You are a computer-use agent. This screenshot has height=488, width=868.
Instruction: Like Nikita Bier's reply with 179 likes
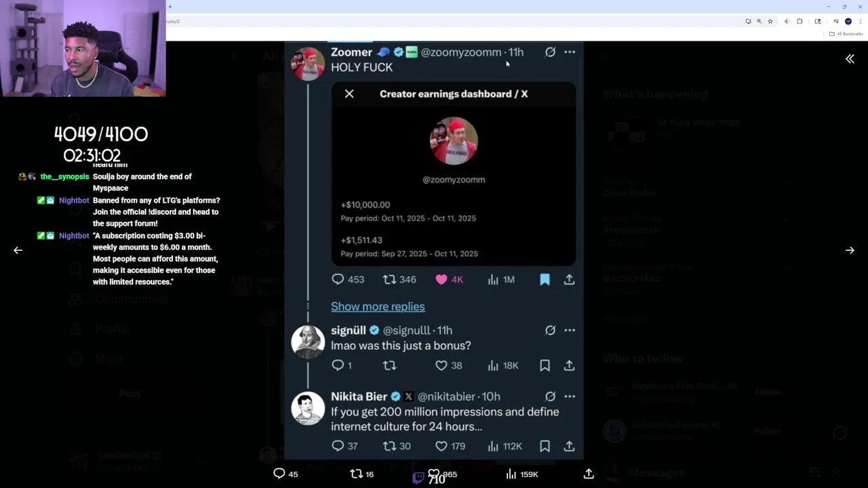tap(441, 446)
